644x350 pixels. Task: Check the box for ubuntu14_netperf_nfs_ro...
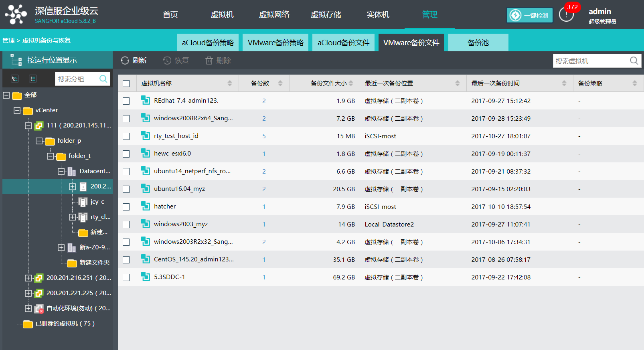coord(126,172)
